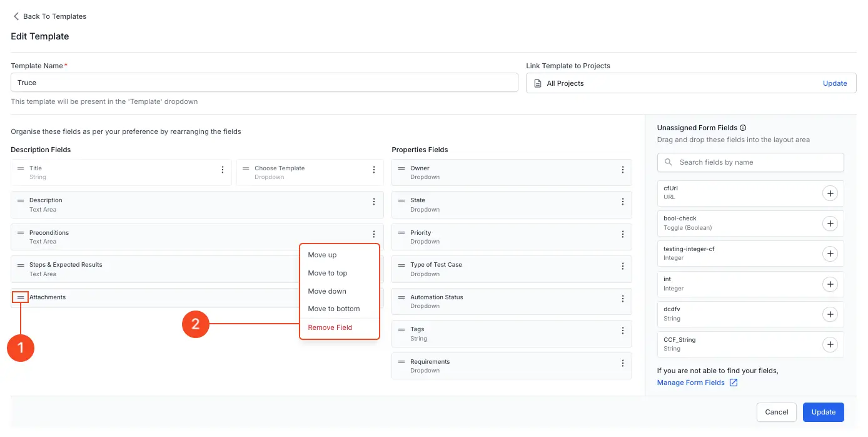This screenshot has height=437, width=868.
Task: Click the Cancel button
Action: pos(776,412)
